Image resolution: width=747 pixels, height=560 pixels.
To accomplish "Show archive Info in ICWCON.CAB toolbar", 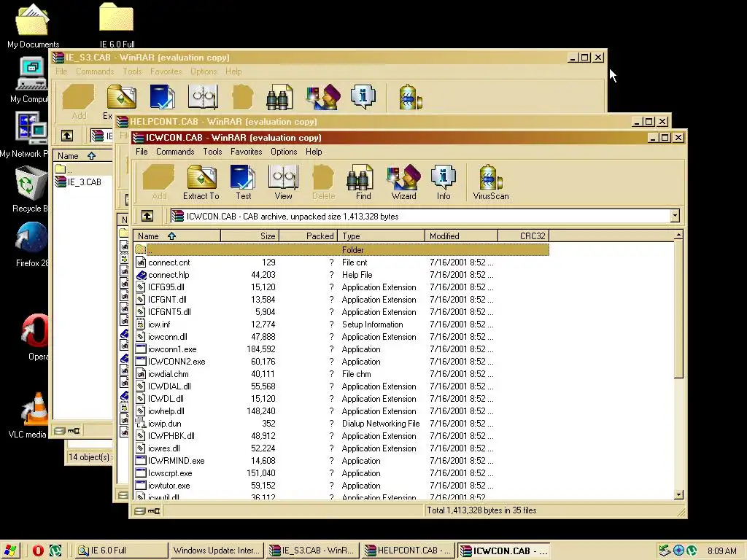I will (x=444, y=182).
